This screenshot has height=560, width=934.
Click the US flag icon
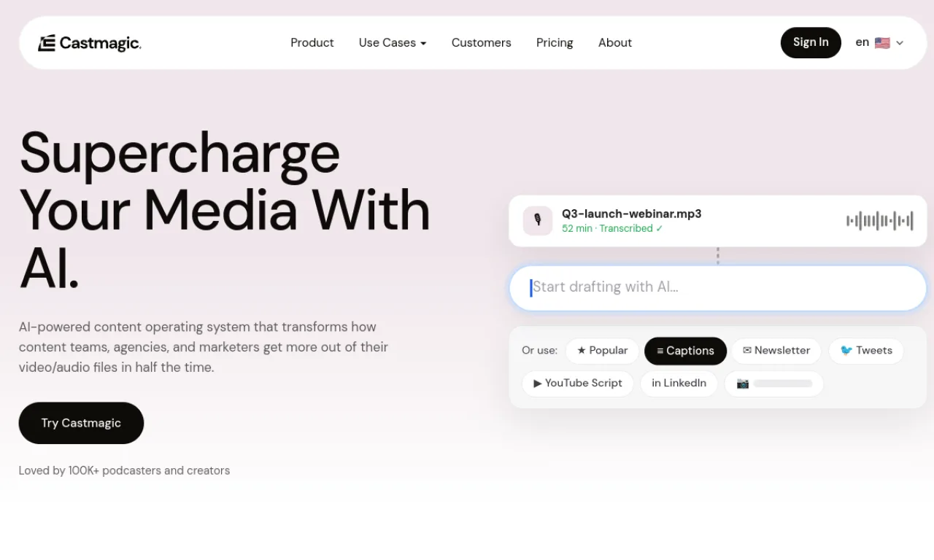[882, 43]
